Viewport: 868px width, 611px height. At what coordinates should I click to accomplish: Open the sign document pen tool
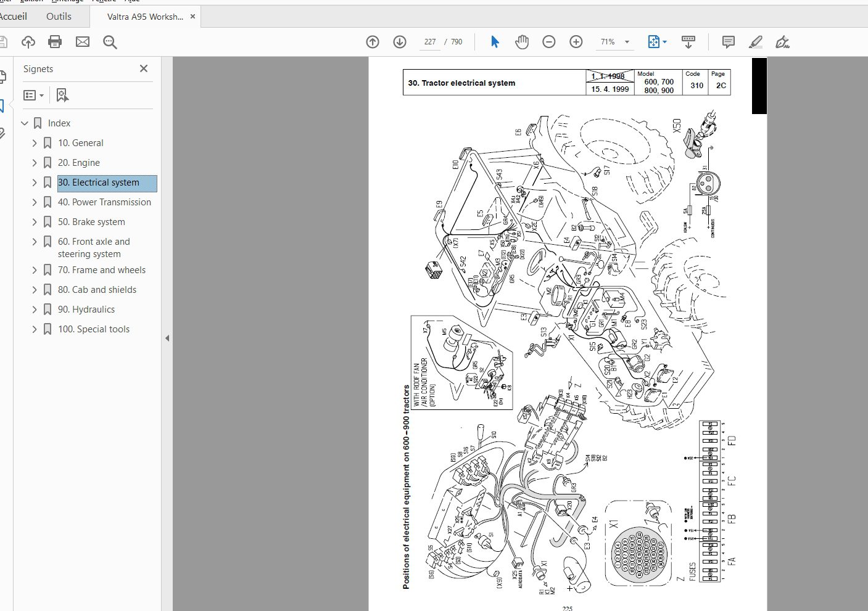pyautogui.click(x=782, y=42)
